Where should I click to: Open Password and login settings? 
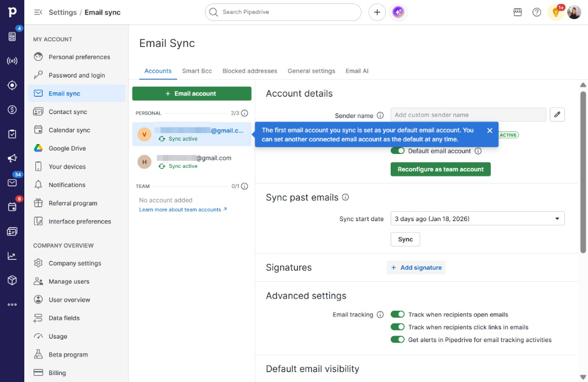pyautogui.click(x=76, y=75)
